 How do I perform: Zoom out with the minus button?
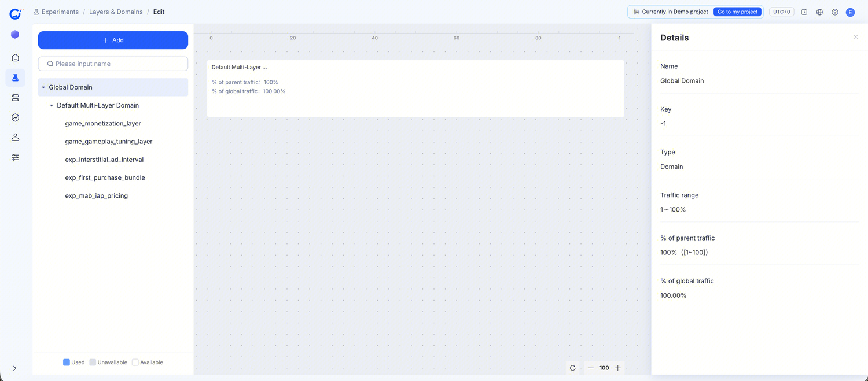coord(590,368)
